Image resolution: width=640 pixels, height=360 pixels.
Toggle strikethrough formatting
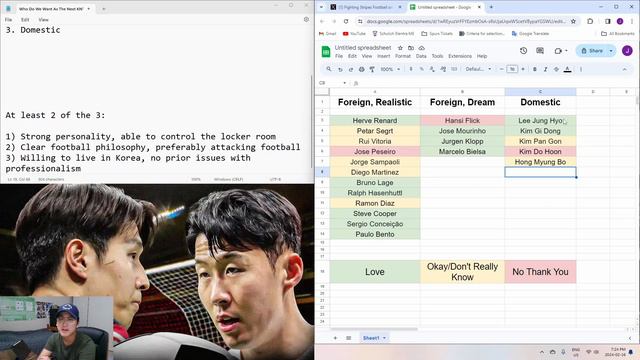pos(556,69)
